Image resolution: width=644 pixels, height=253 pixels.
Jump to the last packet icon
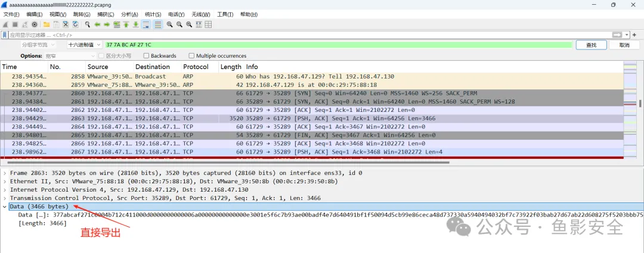(135, 24)
